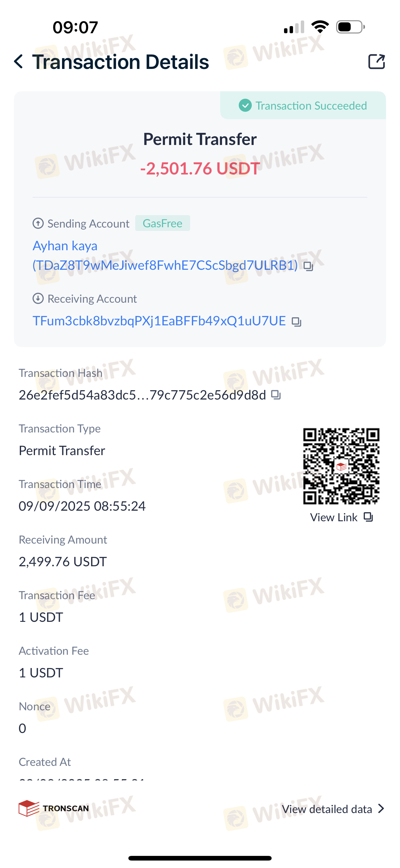Tap the Sending Account up-arrow icon
Viewport: 400px width, 868px height.
[38, 223]
